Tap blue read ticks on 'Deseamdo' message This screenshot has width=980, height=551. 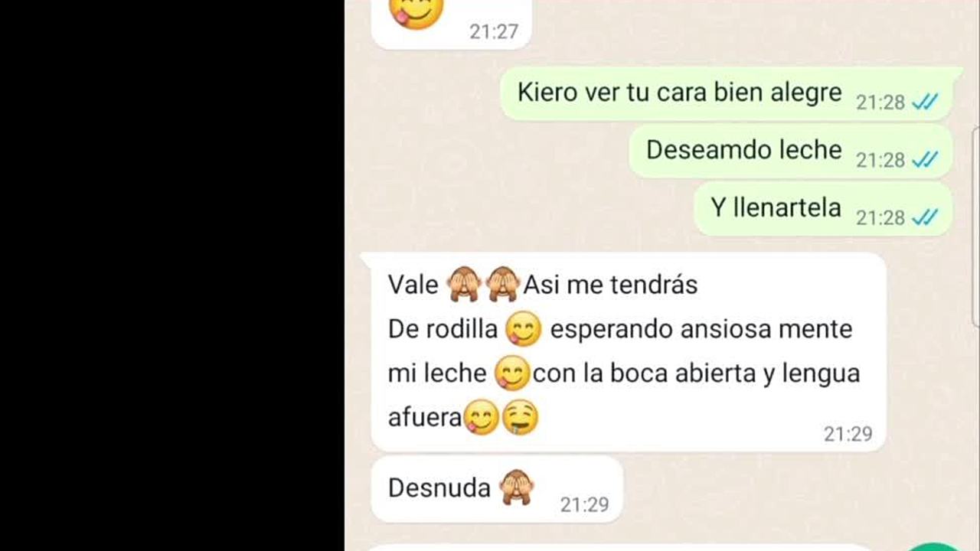pos(925,160)
